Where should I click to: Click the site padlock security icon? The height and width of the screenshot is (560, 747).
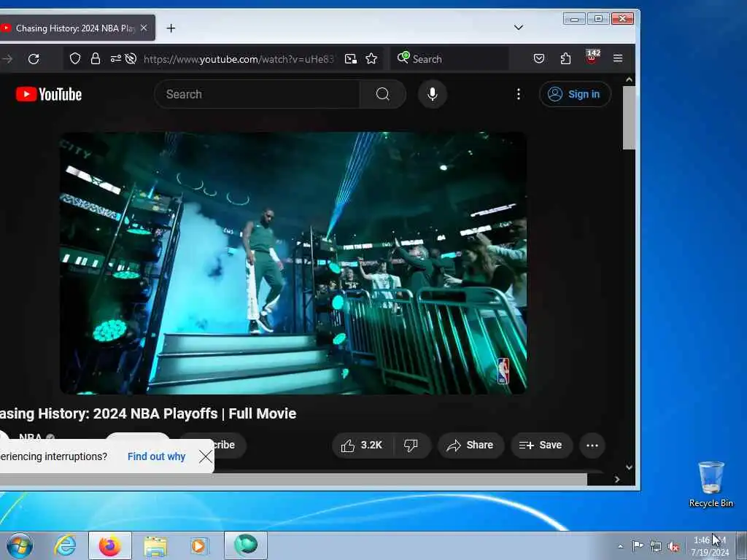(x=96, y=58)
